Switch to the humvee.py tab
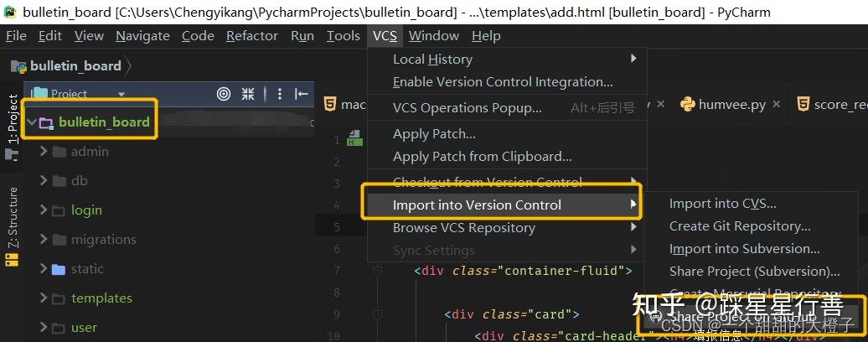Screen dimensions: 868x342 [731, 105]
